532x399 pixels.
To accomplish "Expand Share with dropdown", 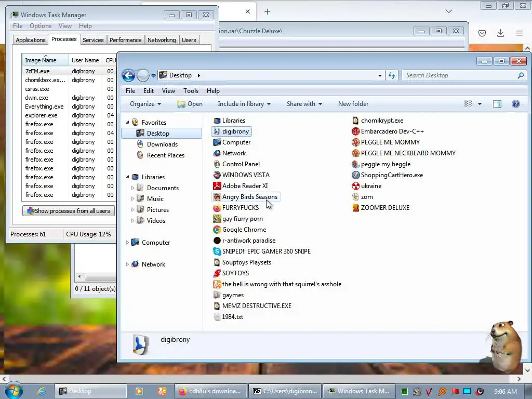I will tap(304, 104).
